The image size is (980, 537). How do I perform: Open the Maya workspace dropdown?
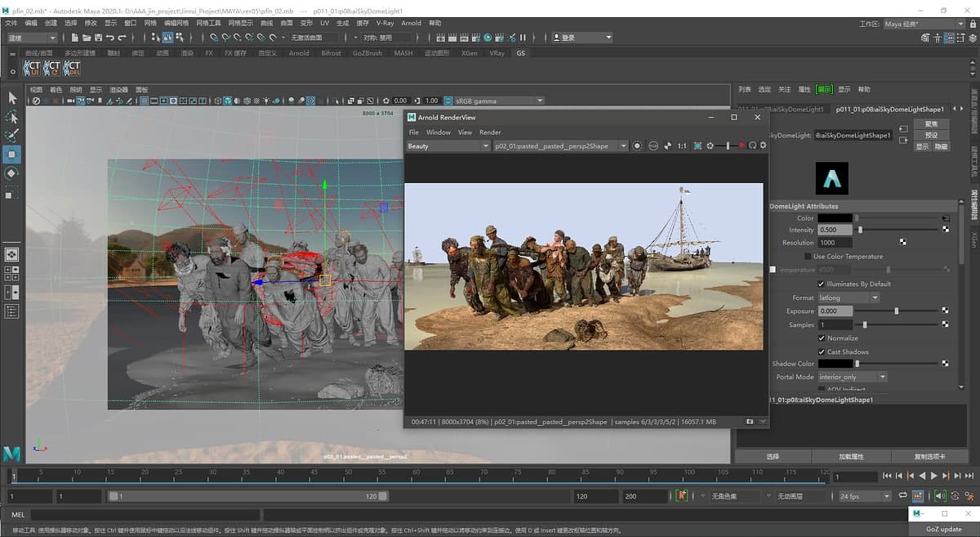coord(924,24)
